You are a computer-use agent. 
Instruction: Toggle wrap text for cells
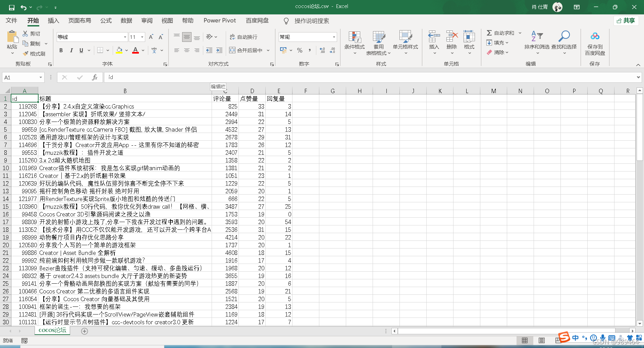(244, 37)
